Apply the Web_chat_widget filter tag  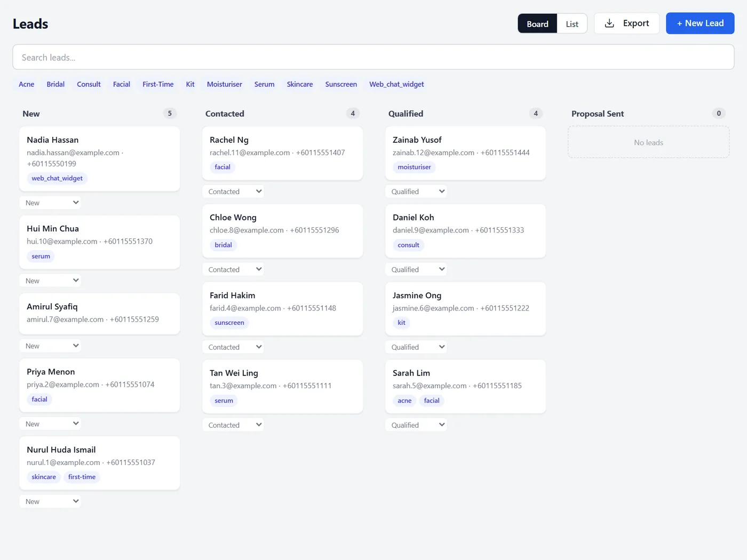click(396, 84)
